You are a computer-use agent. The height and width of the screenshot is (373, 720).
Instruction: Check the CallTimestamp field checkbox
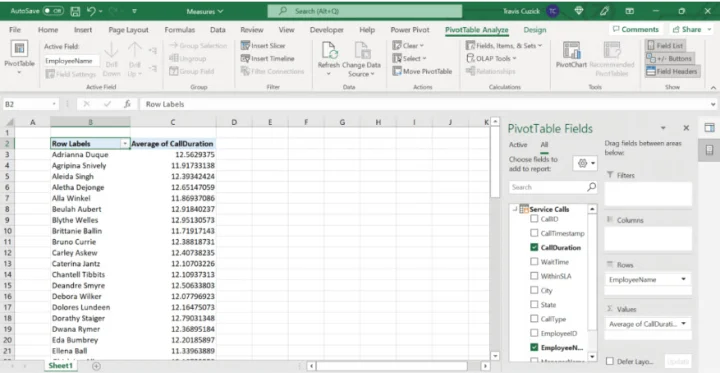click(x=534, y=233)
